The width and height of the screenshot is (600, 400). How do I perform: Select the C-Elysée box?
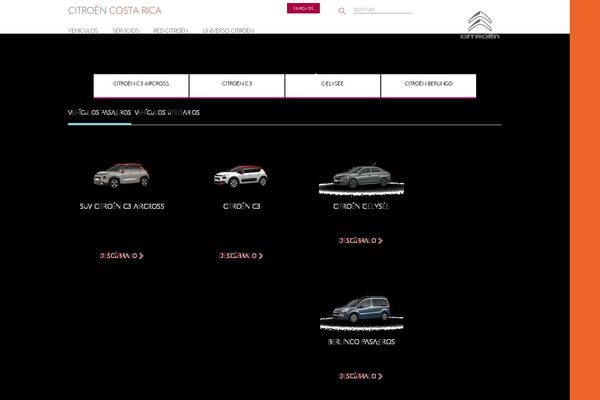pyautogui.click(x=333, y=86)
